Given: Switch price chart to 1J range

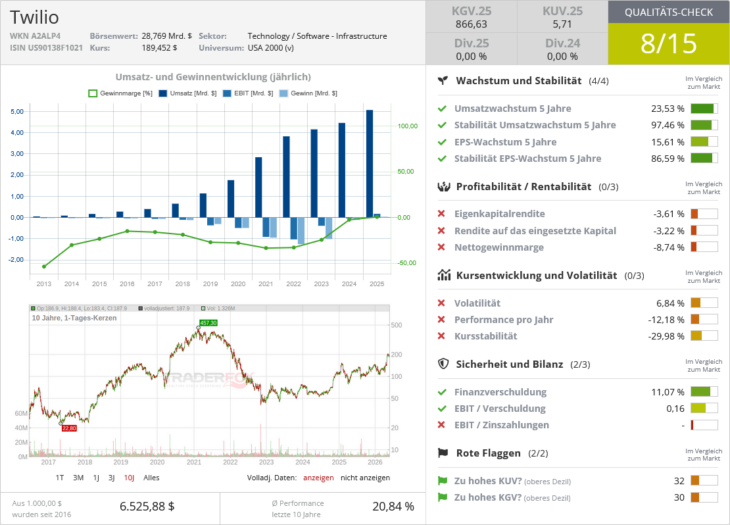Looking at the screenshot, I should pyautogui.click(x=96, y=478).
